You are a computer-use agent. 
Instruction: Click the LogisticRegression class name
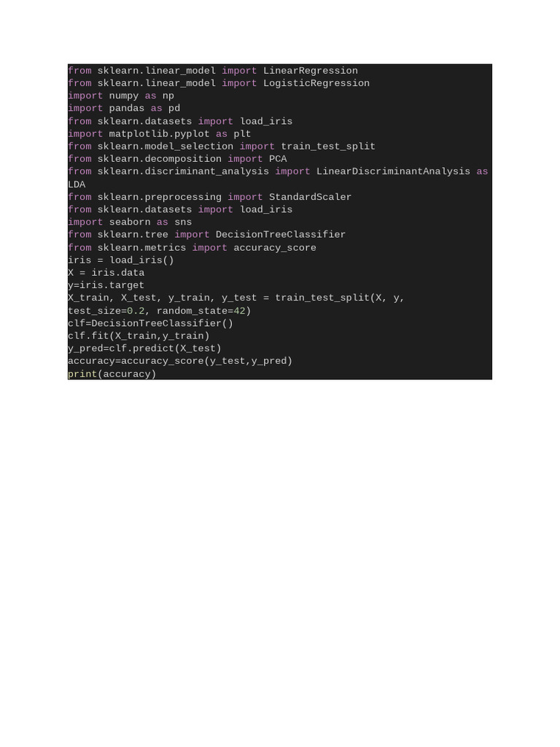316,83
